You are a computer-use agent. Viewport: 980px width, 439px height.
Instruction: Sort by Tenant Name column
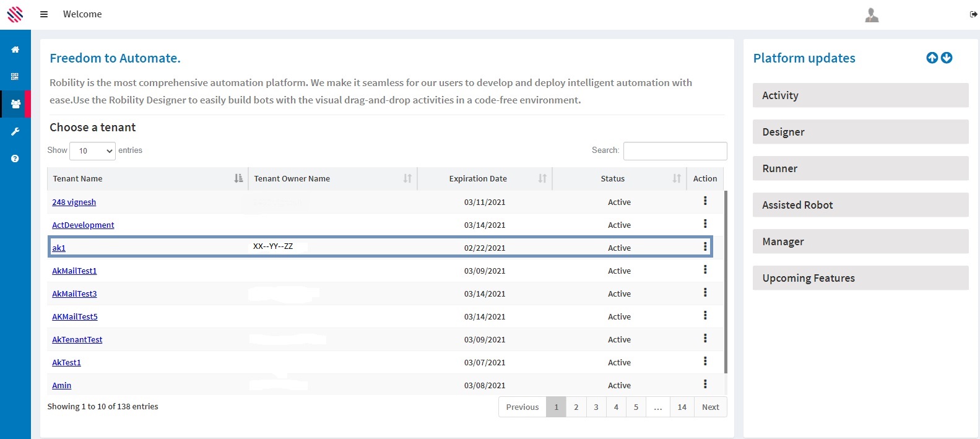(147, 178)
